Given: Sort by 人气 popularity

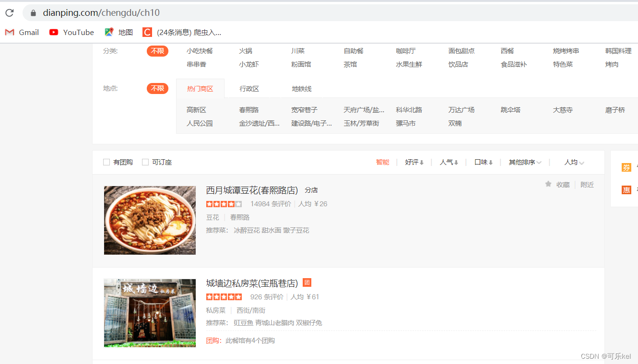Looking at the screenshot, I should pyautogui.click(x=449, y=162).
